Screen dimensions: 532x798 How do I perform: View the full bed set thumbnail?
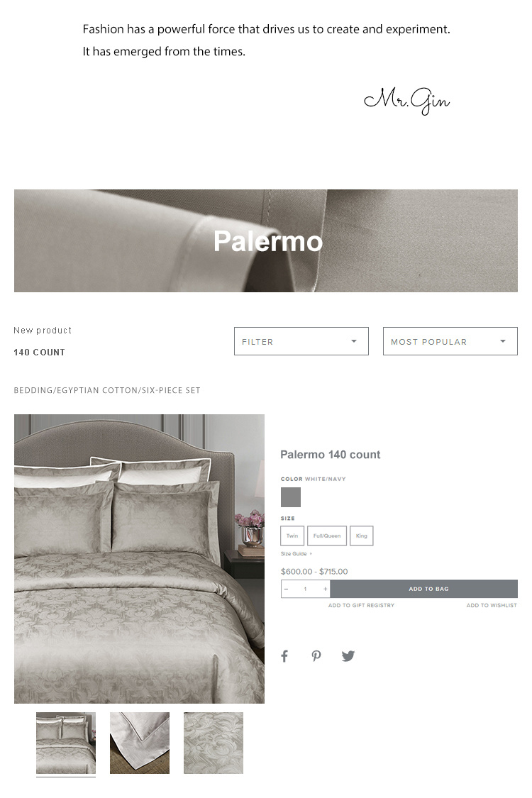66,743
